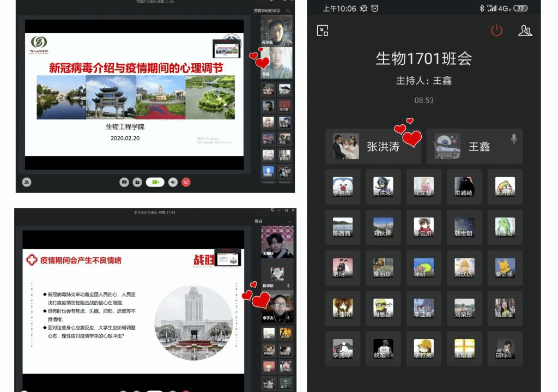Open the members icon at the top window's bottom-left
The image size is (558, 392).
[26, 182]
